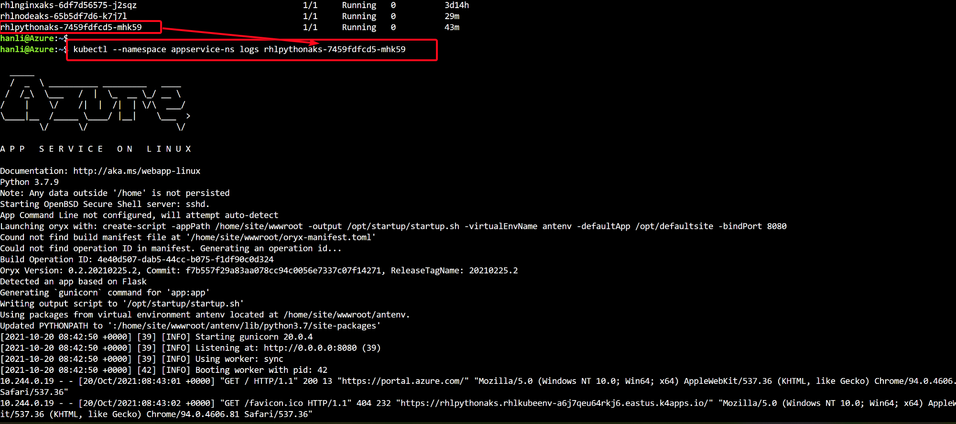Open the http://aka.ms/webapp-linux documentation link
The width and height of the screenshot is (956, 424).
137,171
